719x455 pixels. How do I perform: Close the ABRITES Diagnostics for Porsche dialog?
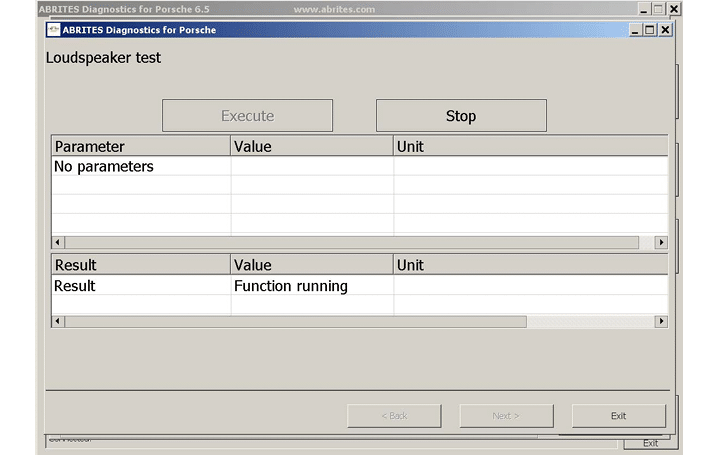point(666,30)
